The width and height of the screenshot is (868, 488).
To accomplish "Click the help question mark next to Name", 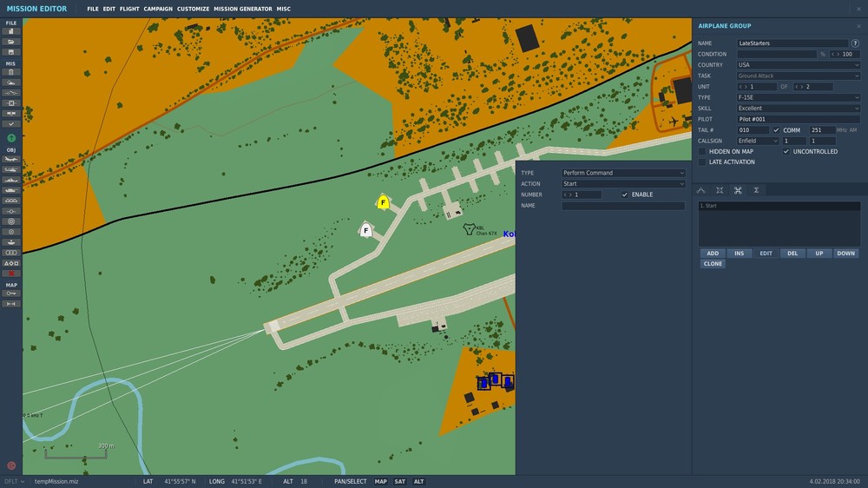I will (855, 43).
